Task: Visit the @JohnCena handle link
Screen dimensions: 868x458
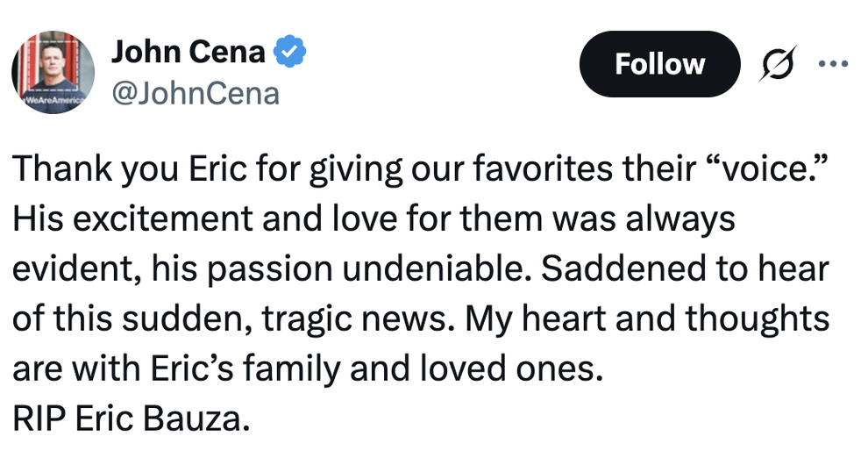Action: click(196, 94)
